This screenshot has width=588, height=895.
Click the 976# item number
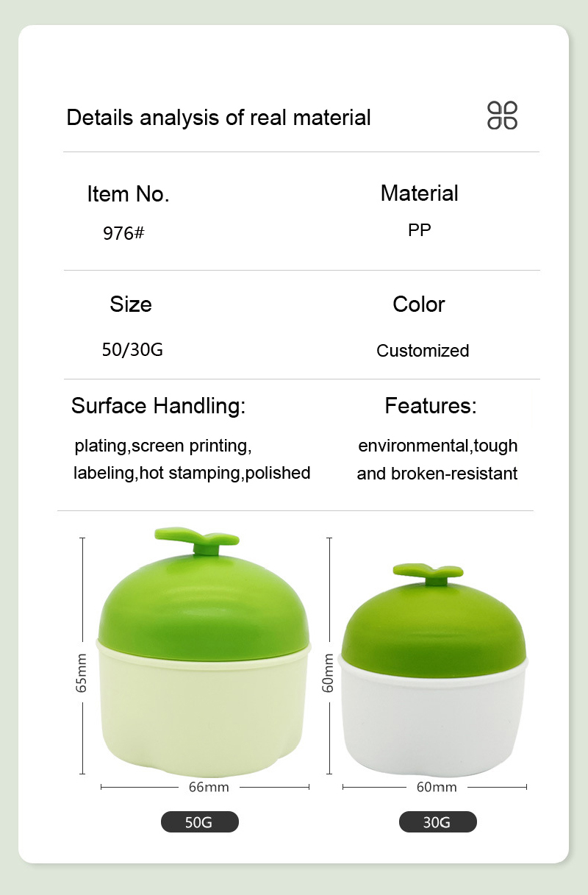[123, 233]
